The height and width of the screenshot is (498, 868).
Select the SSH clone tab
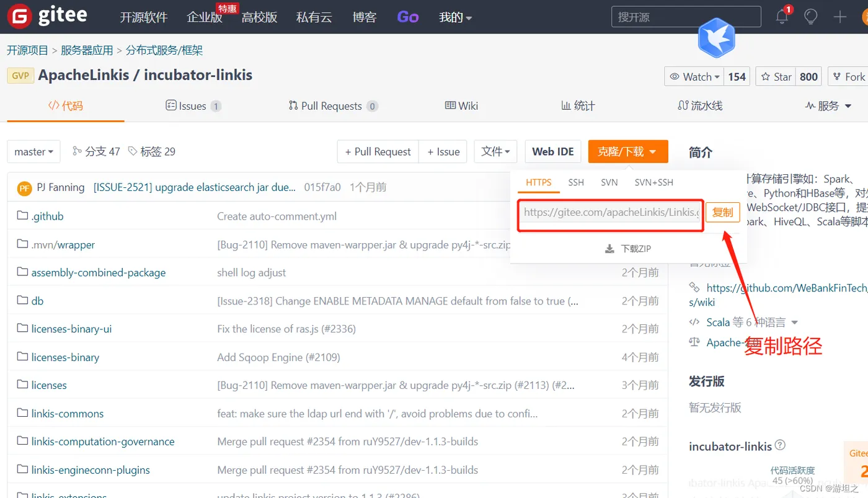point(576,182)
